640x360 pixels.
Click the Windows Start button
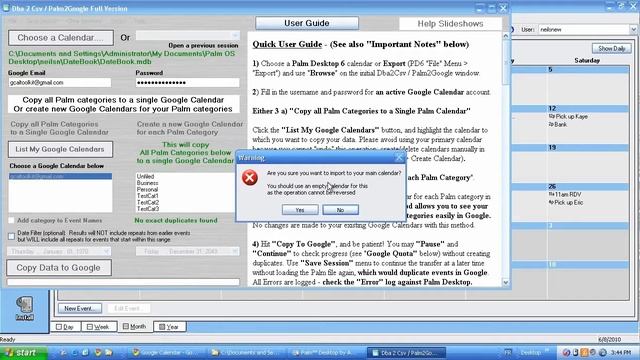click(24, 352)
